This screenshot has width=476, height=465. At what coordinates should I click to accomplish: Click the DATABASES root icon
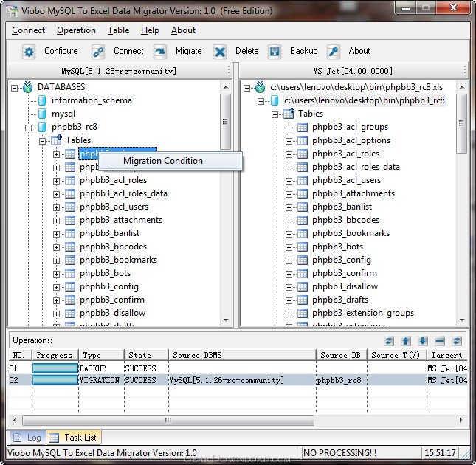click(x=27, y=87)
